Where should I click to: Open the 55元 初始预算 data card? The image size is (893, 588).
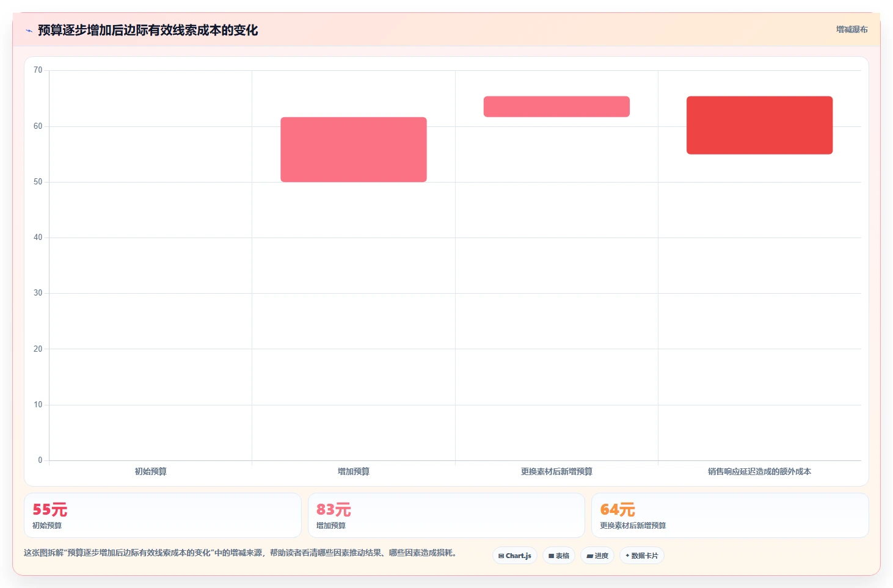162,515
